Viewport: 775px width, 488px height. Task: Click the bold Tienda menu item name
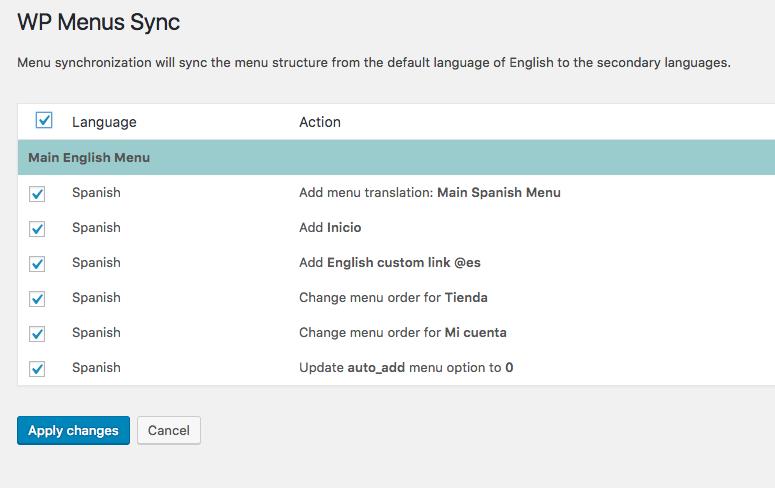click(466, 297)
